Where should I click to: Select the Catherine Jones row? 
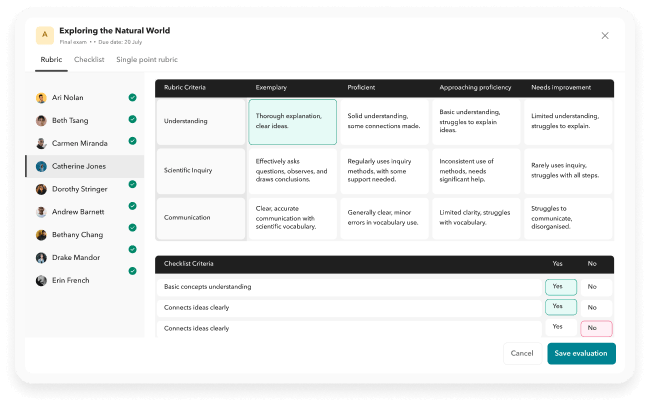(x=85, y=166)
